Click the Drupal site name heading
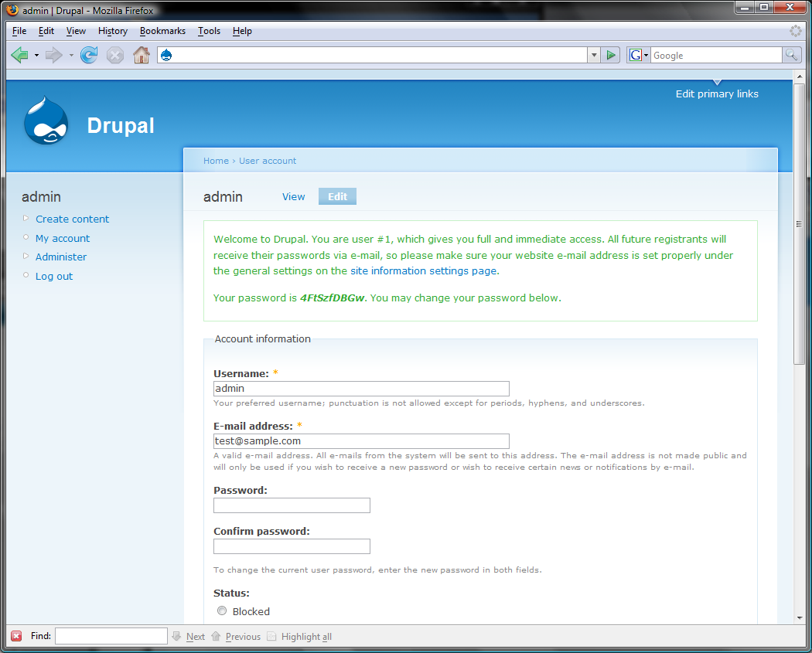This screenshot has width=812, height=653. [x=121, y=125]
